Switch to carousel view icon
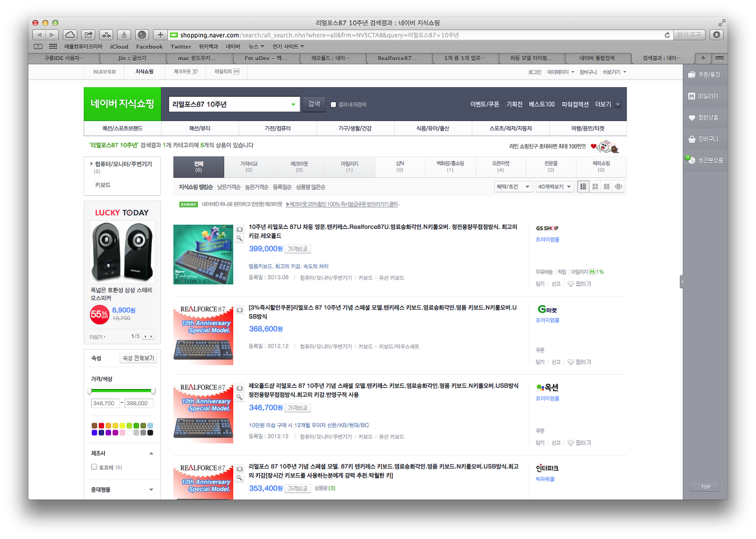The image size is (756, 539). tap(618, 187)
